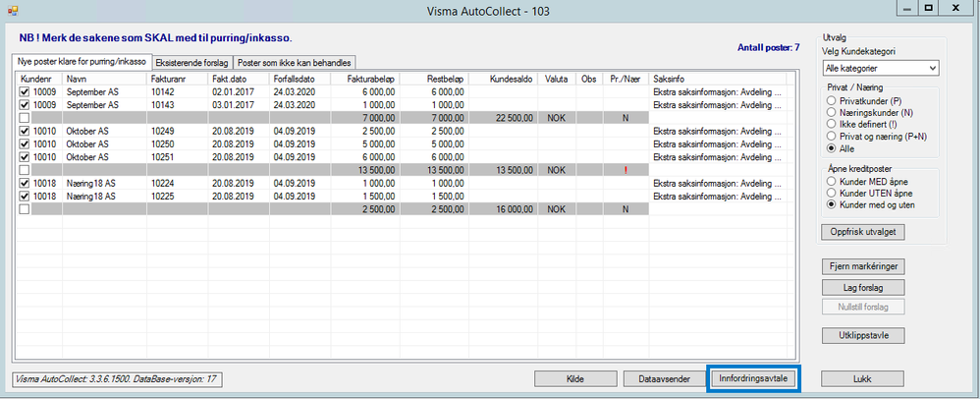980x399 pixels.
Task: Sort by the Fakturanr column header
Action: [178, 80]
